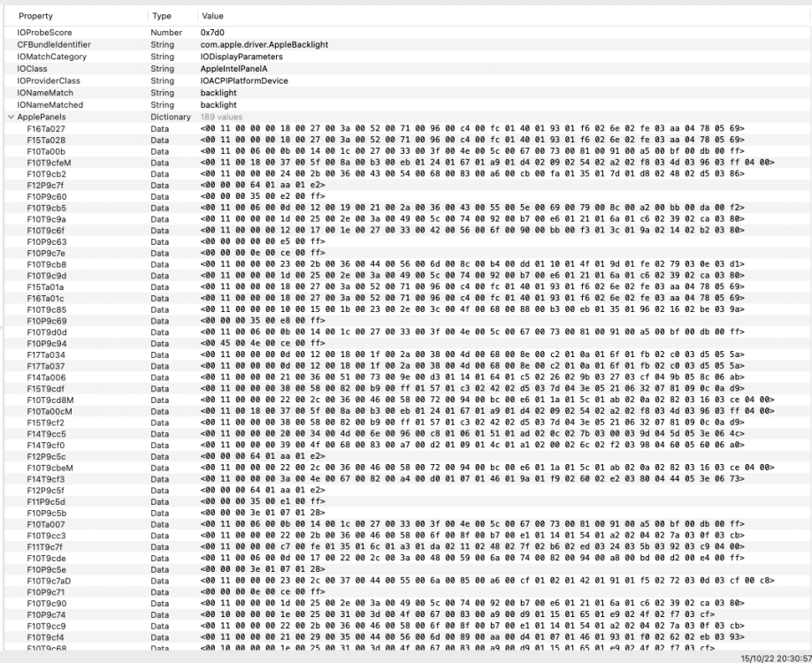Select the F10P9c7e entry
The image size is (812, 663).
click(46, 253)
